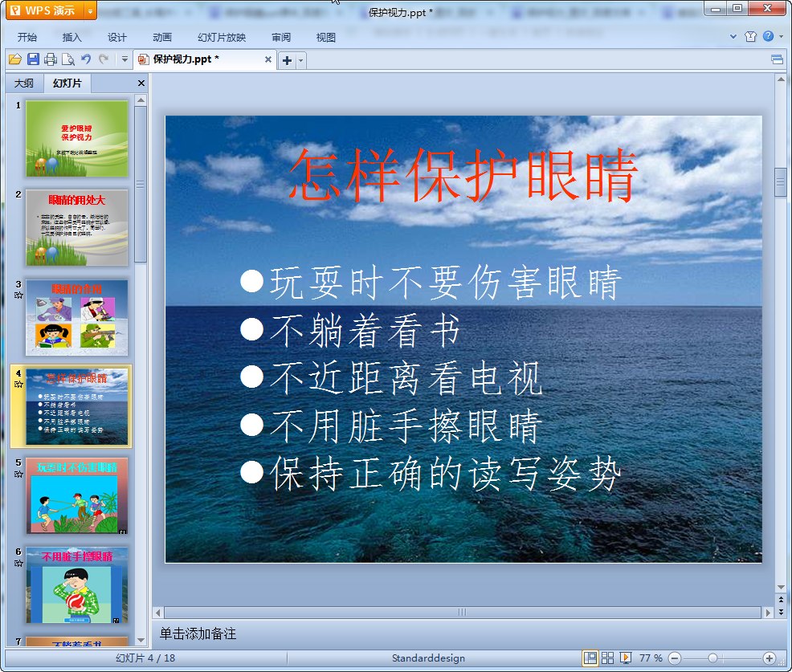Switch to the 大纲 panel tab
Screen dimensions: 792x672
[24, 83]
